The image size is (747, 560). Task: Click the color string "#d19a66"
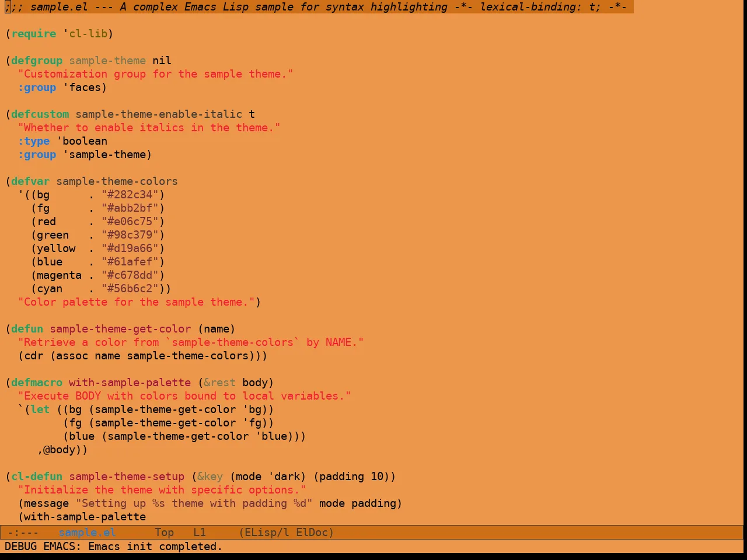pos(130,249)
